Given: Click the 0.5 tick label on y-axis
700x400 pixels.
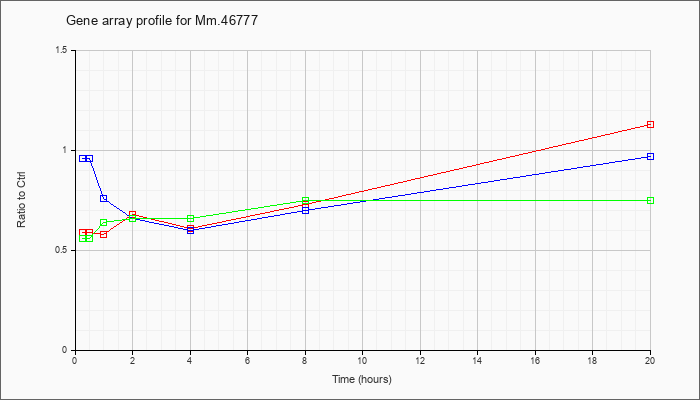Looking at the screenshot, I should click(66, 250).
